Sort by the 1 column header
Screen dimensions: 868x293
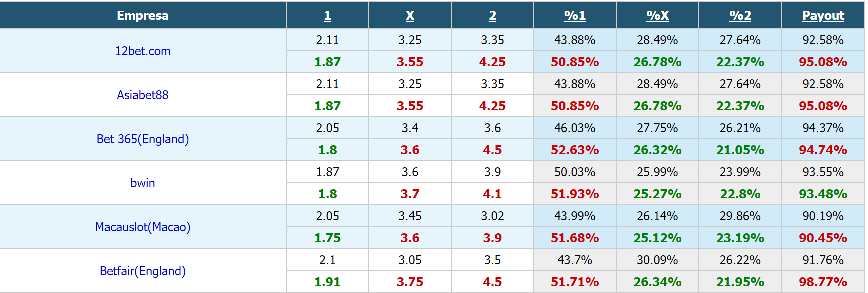[327, 16]
